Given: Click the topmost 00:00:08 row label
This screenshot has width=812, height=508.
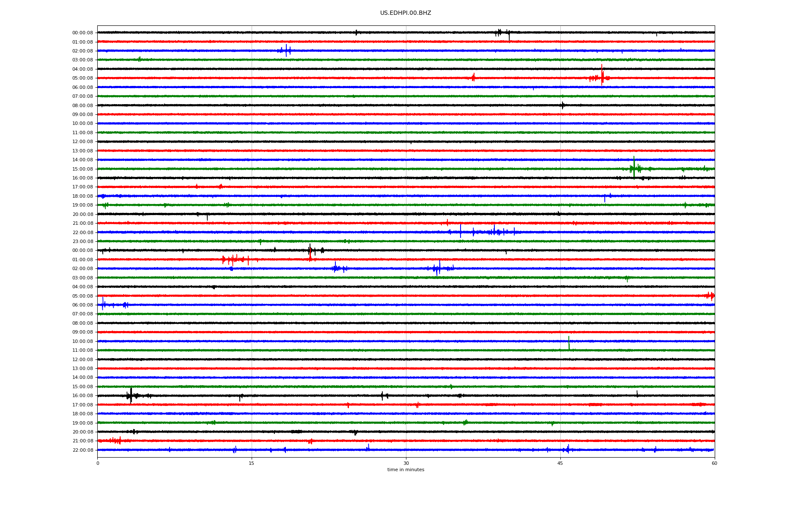Looking at the screenshot, I should tap(82, 33).
